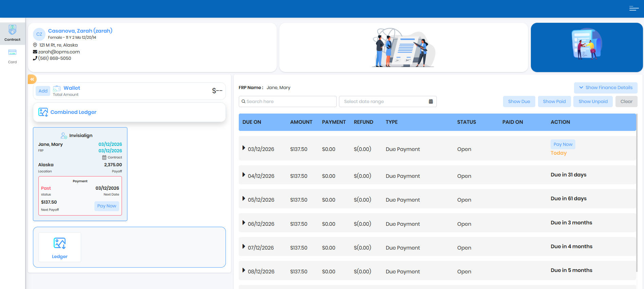Click the Wallet icon
644x289 pixels.
[x=57, y=88]
